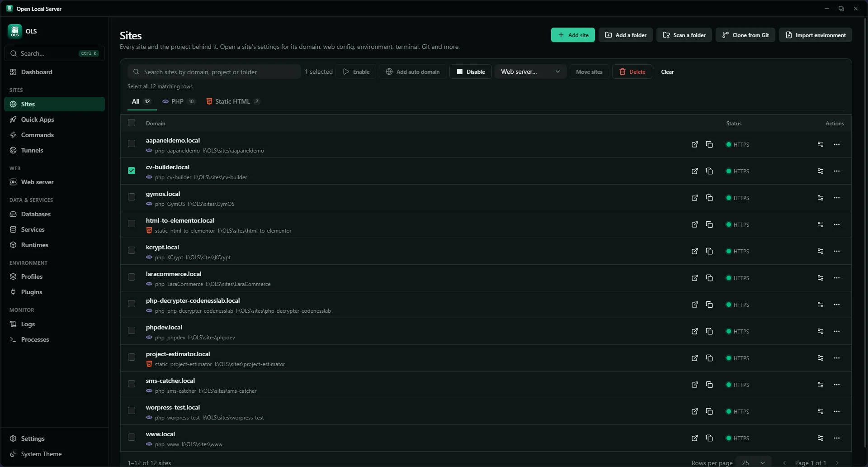Open the rows per page dropdown
Image resolution: width=868 pixels, height=467 pixels.
click(x=754, y=462)
